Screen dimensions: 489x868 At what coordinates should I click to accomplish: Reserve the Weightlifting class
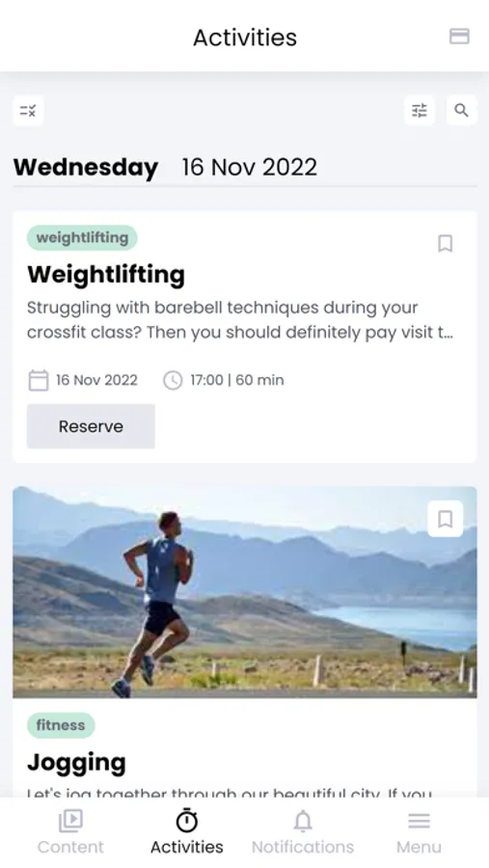91,426
